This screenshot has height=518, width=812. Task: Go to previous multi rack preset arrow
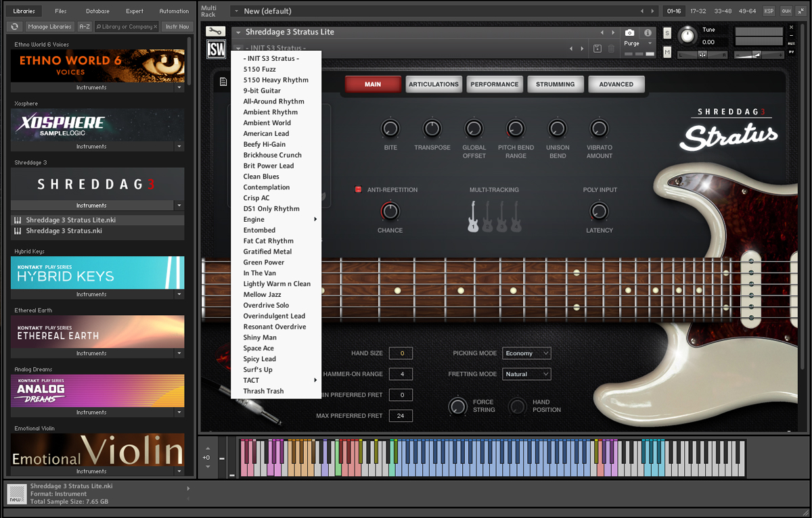click(643, 11)
